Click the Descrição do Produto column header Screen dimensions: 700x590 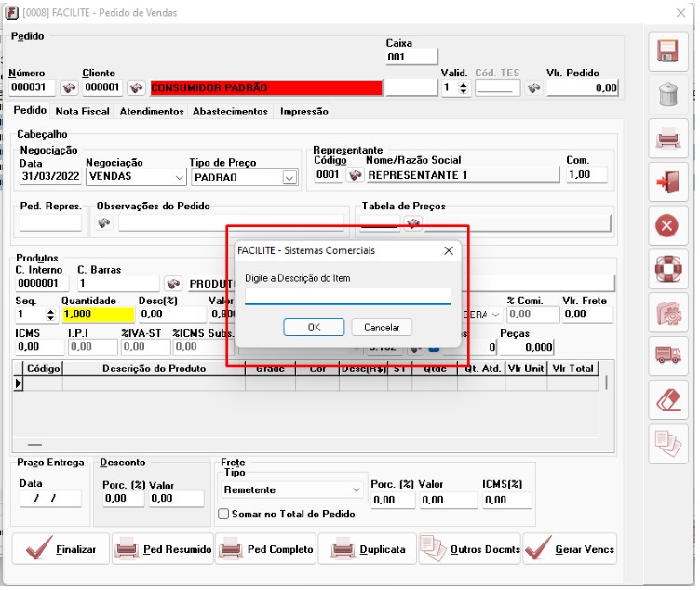click(154, 369)
